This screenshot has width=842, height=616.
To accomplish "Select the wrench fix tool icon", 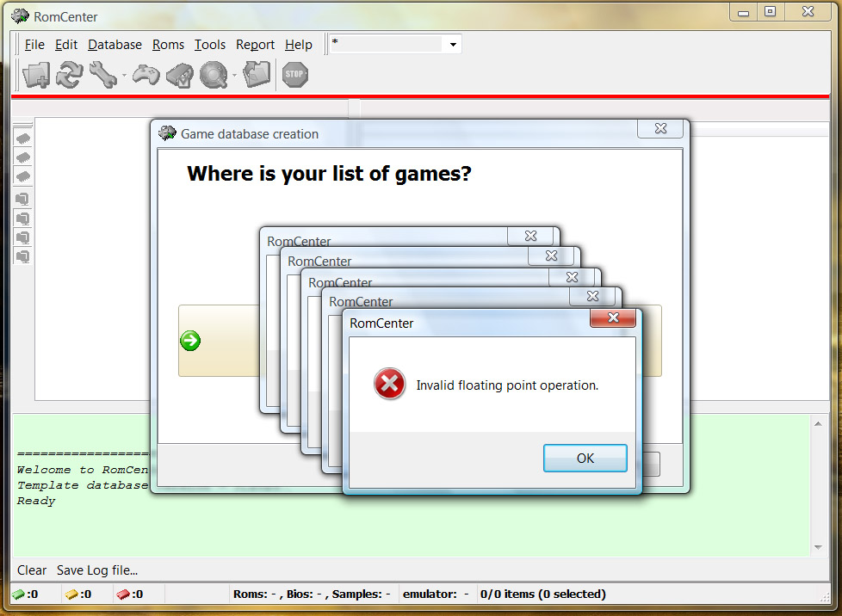I will 103,75.
